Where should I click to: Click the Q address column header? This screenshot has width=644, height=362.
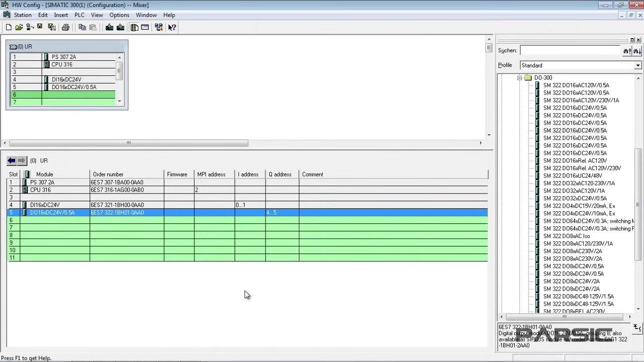tap(282, 174)
